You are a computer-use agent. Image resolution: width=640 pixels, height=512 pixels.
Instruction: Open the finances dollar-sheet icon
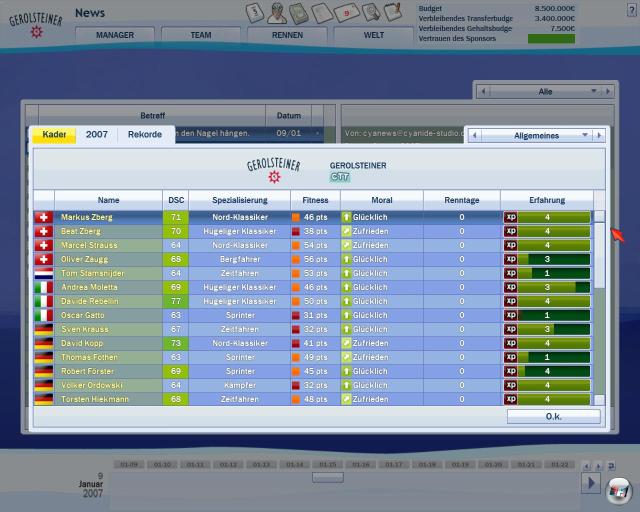255,12
